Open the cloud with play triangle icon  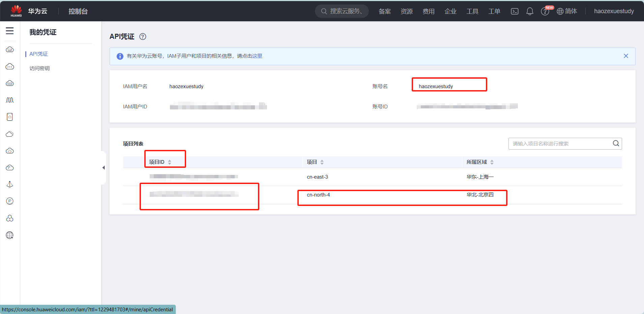[x=10, y=168]
